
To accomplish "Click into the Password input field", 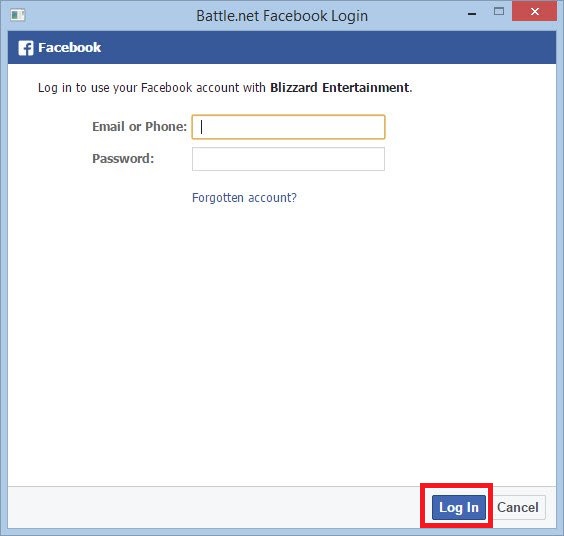I will 288,159.
